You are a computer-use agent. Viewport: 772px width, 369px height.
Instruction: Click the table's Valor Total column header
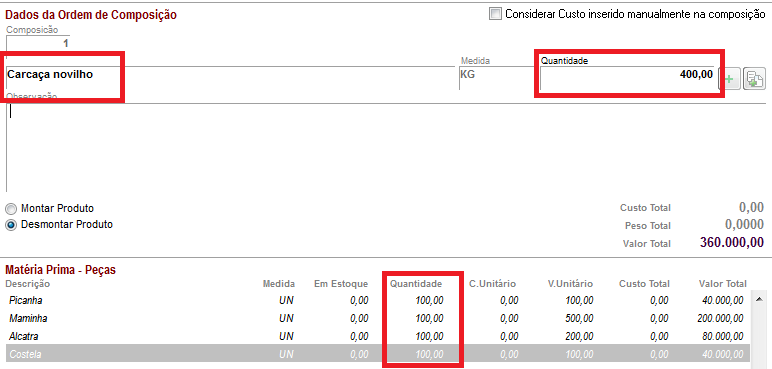(x=723, y=284)
